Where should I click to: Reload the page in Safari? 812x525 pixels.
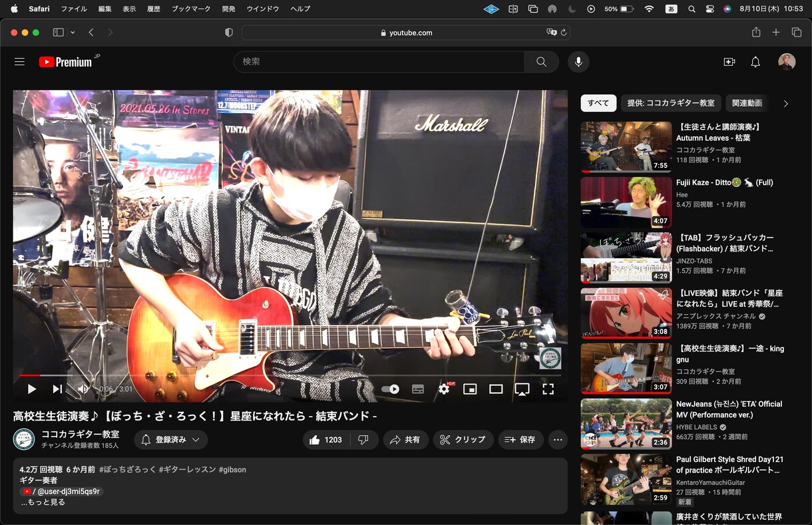(564, 33)
